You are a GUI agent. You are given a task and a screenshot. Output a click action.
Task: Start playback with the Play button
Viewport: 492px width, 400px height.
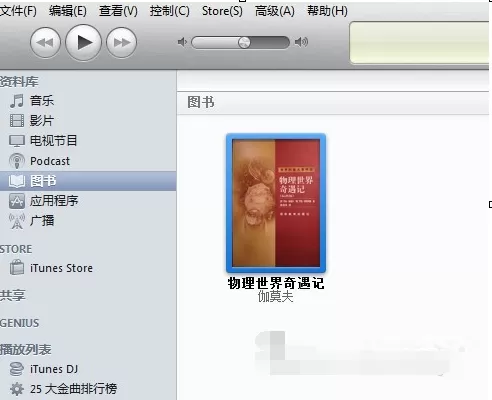(x=83, y=42)
